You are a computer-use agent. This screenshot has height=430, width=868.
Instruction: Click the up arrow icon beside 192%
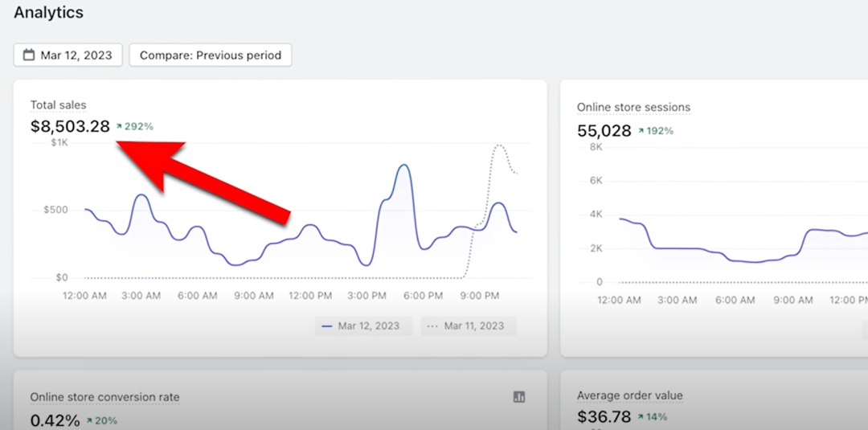[641, 130]
